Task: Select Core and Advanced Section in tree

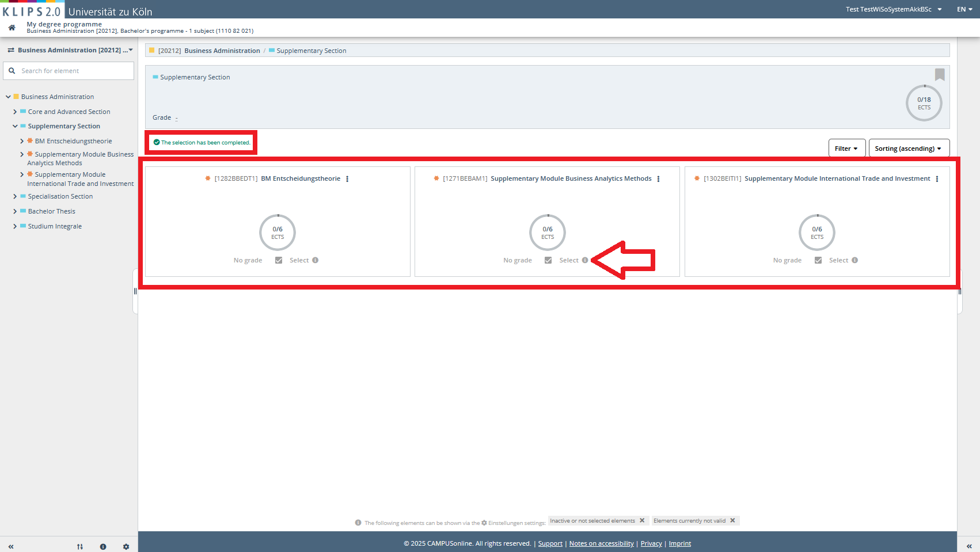Action: click(69, 112)
